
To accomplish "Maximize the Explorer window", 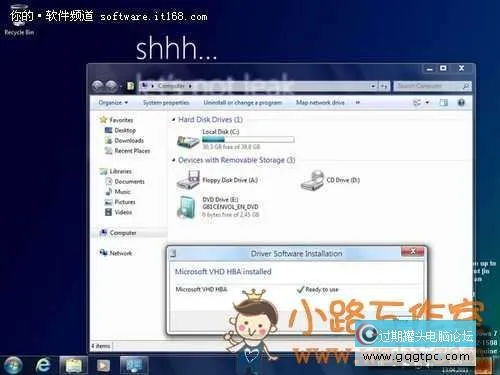I will coord(443,69).
